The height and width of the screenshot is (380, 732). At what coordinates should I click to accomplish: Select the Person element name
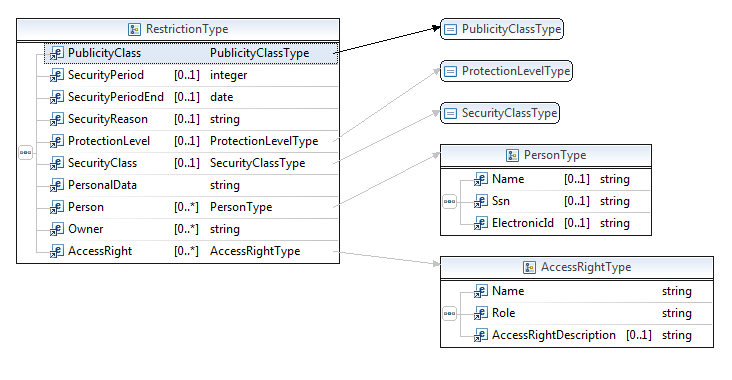86,207
